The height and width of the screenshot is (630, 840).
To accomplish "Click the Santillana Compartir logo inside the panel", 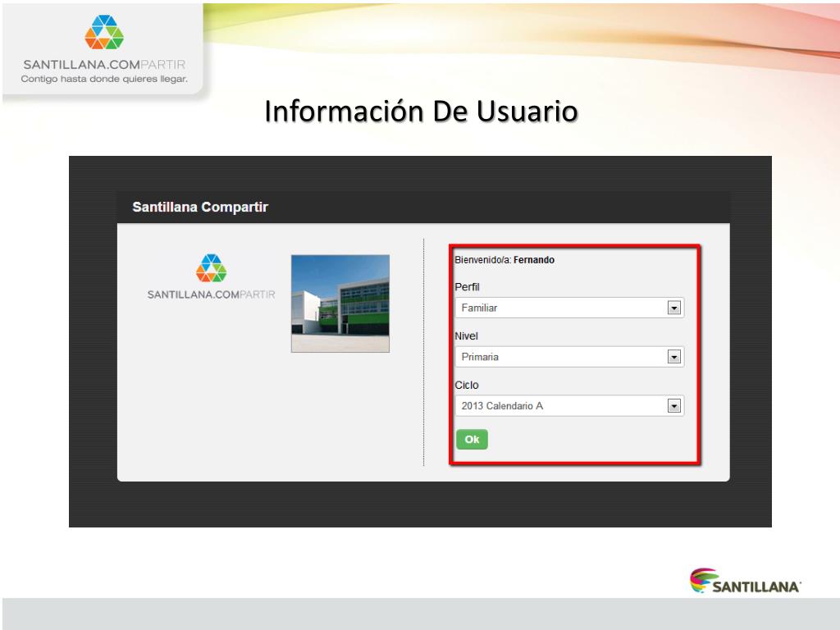I will [x=211, y=276].
